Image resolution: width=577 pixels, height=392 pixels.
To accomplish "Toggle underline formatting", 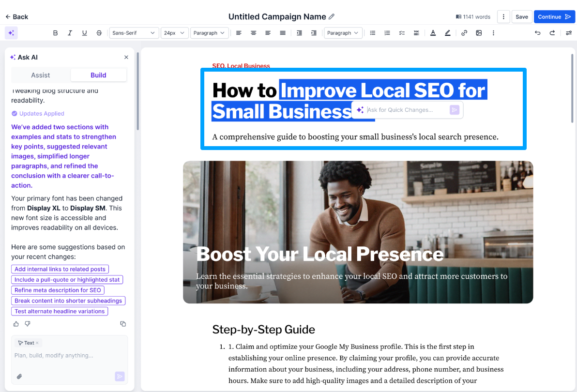I will click(x=85, y=33).
